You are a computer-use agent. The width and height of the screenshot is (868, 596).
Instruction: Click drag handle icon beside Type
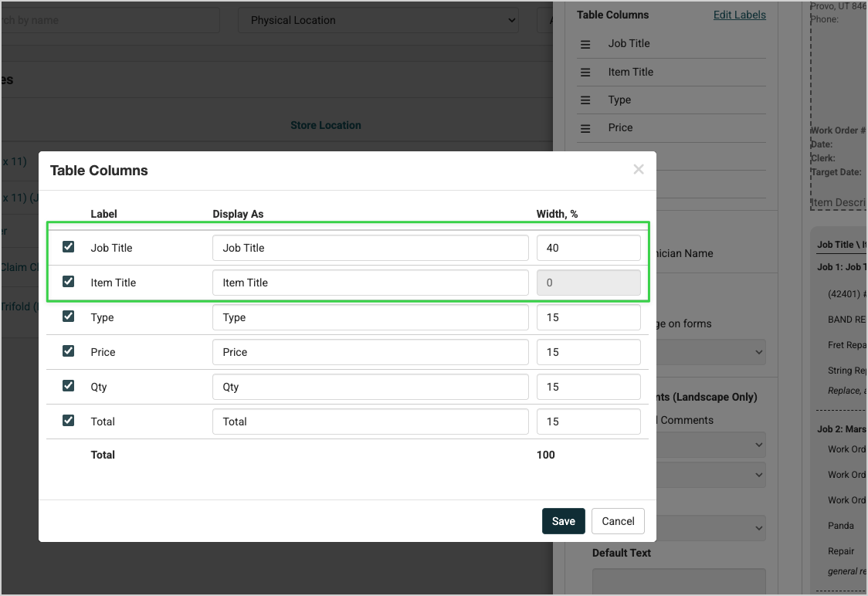[585, 100]
